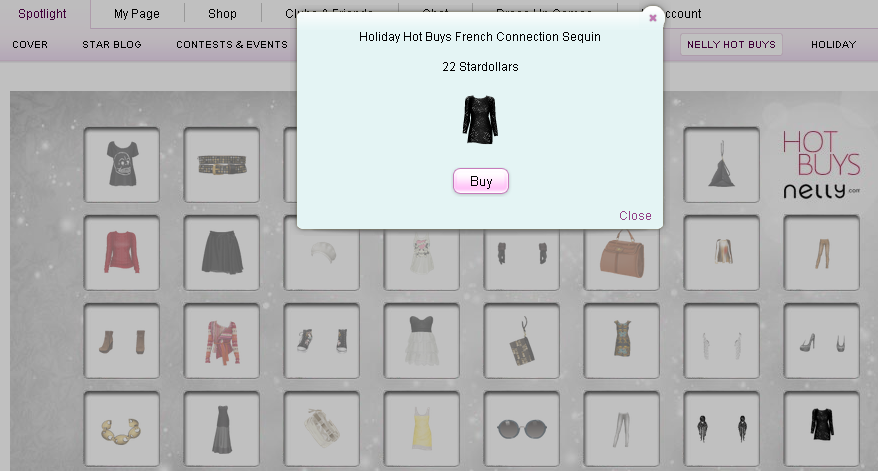Choose the red long-sleeve sweater
Screen dimensions: 878x471
pos(122,253)
